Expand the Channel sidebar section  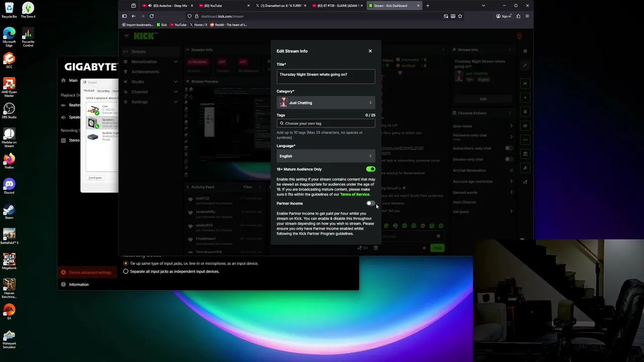150,92
